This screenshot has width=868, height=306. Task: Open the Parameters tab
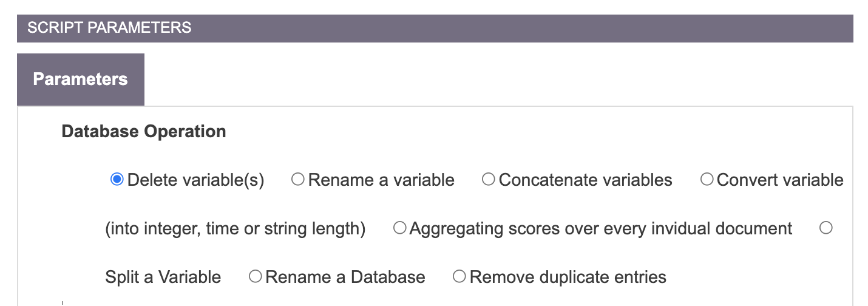tap(81, 80)
